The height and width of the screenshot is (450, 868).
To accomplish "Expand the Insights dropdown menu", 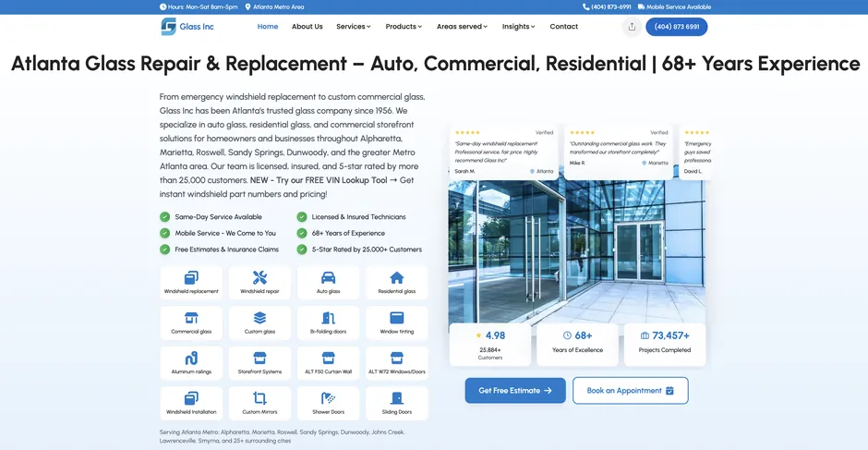I will [x=518, y=27].
